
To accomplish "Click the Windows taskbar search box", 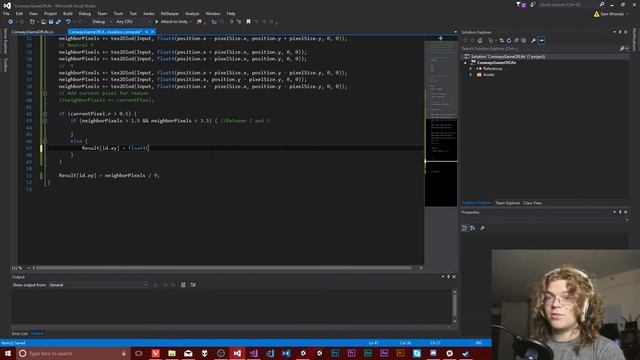I will tap(73, 353).
